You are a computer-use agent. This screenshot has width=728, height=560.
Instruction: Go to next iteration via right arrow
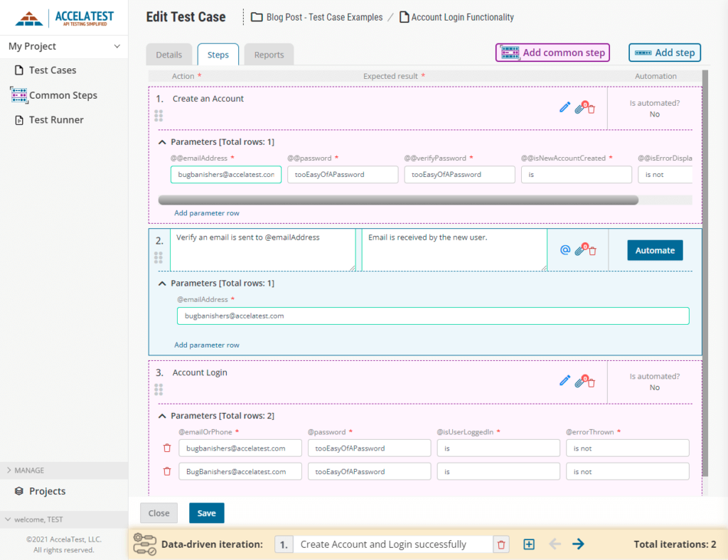(578, 544)
